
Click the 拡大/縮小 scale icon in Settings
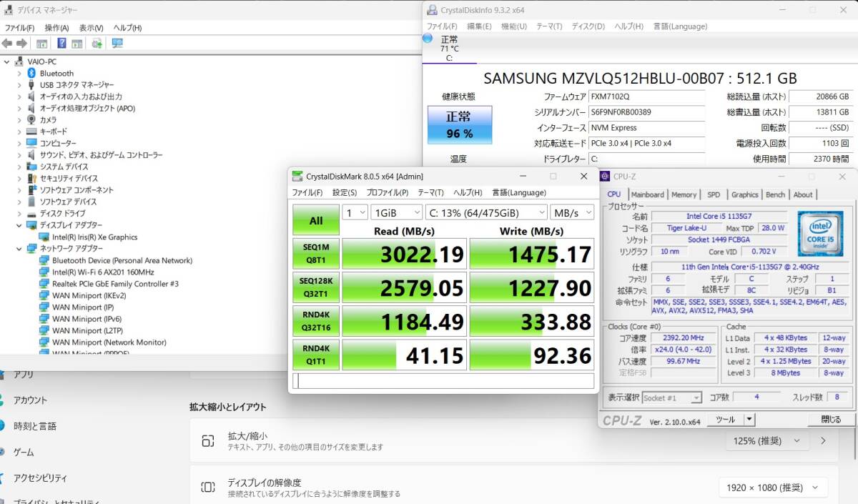(x=208, y=440)
